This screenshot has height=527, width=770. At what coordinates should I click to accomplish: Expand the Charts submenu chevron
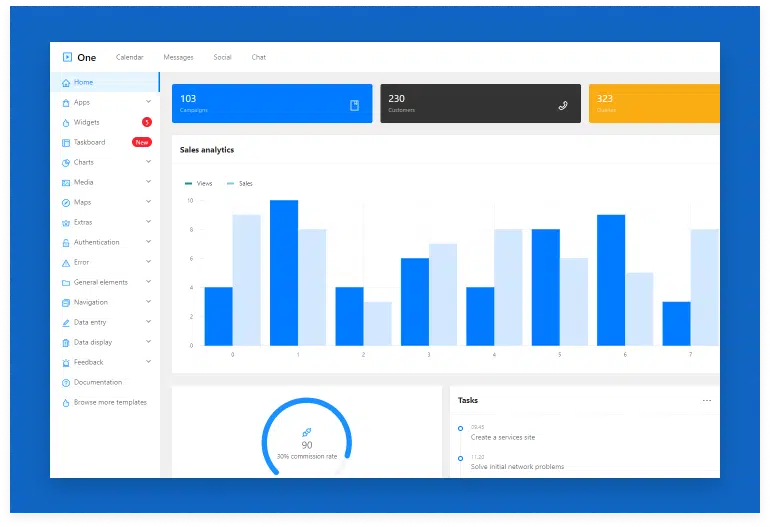coord(148,162)
